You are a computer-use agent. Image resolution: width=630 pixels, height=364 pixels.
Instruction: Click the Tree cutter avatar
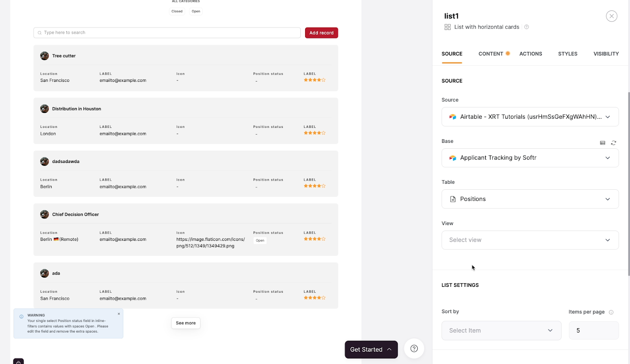click(44, 56)
